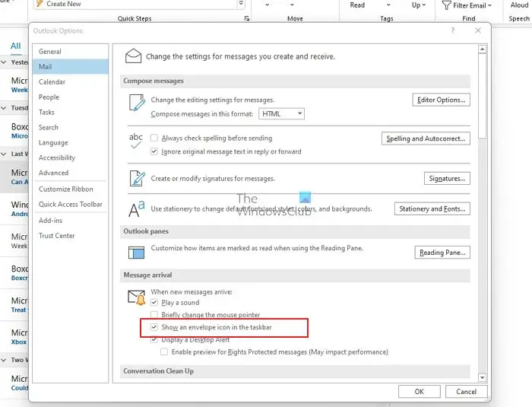Open Quick Access Toolbar options
This screenshot has height=407, width=532.
click(71, 204)
